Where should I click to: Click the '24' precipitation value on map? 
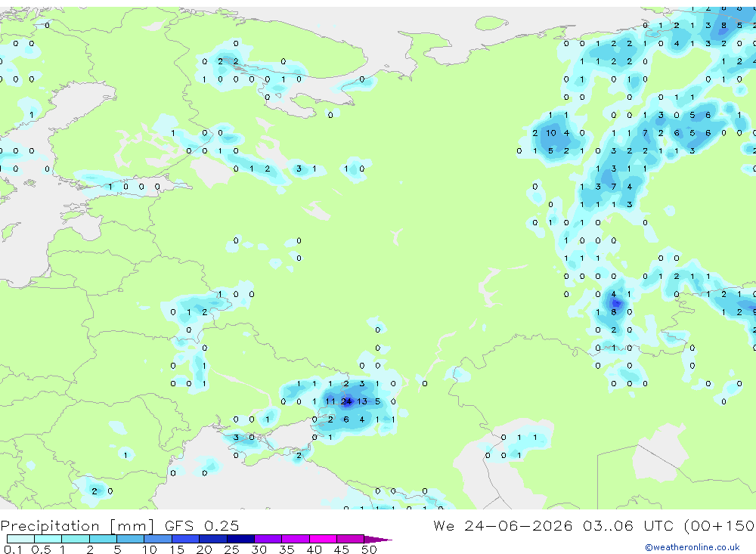346,401
